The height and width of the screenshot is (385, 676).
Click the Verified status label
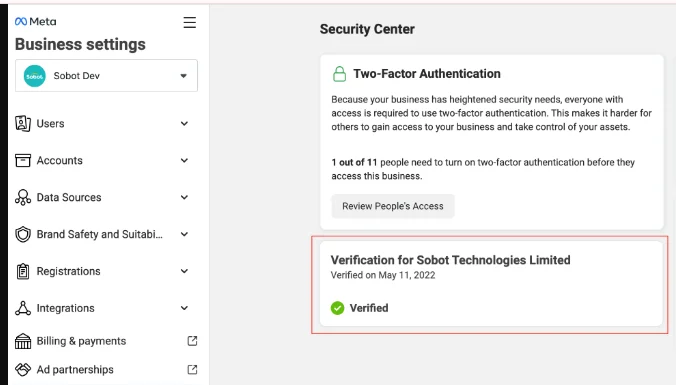point(369,308)
